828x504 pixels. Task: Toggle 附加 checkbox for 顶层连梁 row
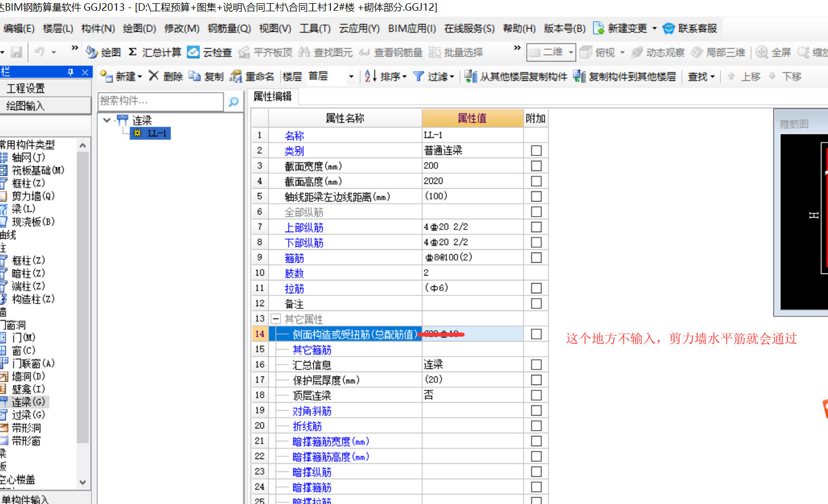click(536, 395)
